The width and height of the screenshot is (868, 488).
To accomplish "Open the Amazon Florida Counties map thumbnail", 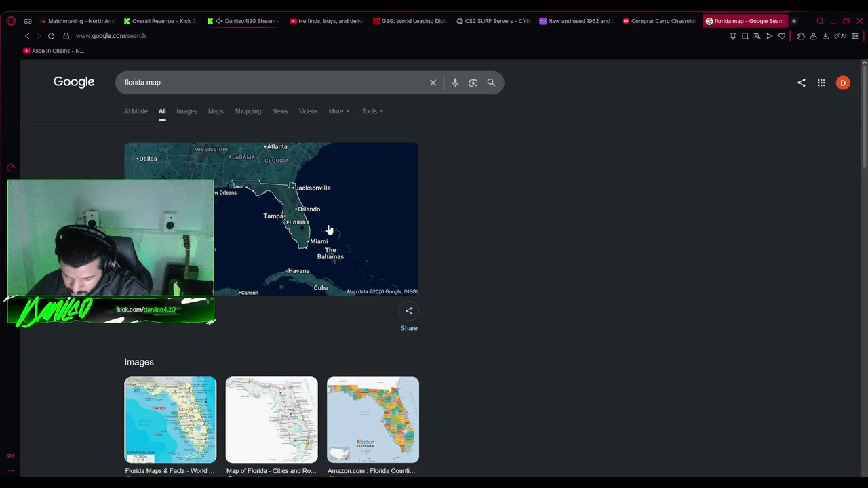I will click(373, 420).
